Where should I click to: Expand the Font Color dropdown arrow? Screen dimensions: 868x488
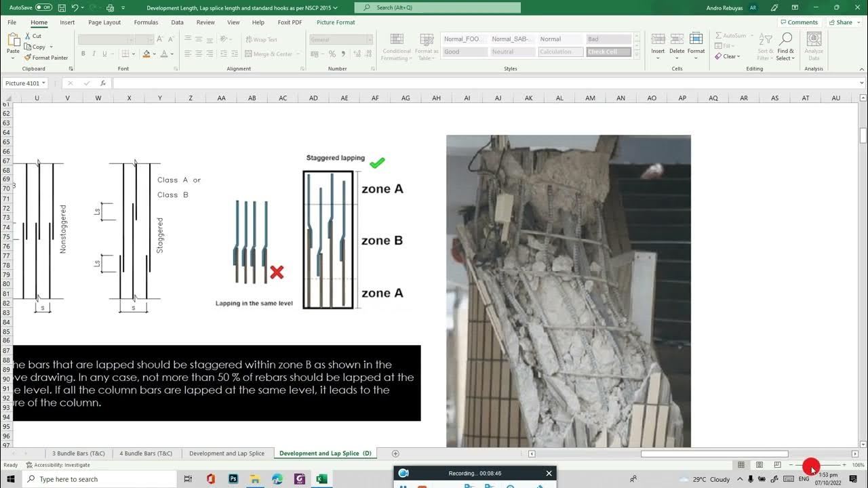pyautogui.click(x=172, y=54)
